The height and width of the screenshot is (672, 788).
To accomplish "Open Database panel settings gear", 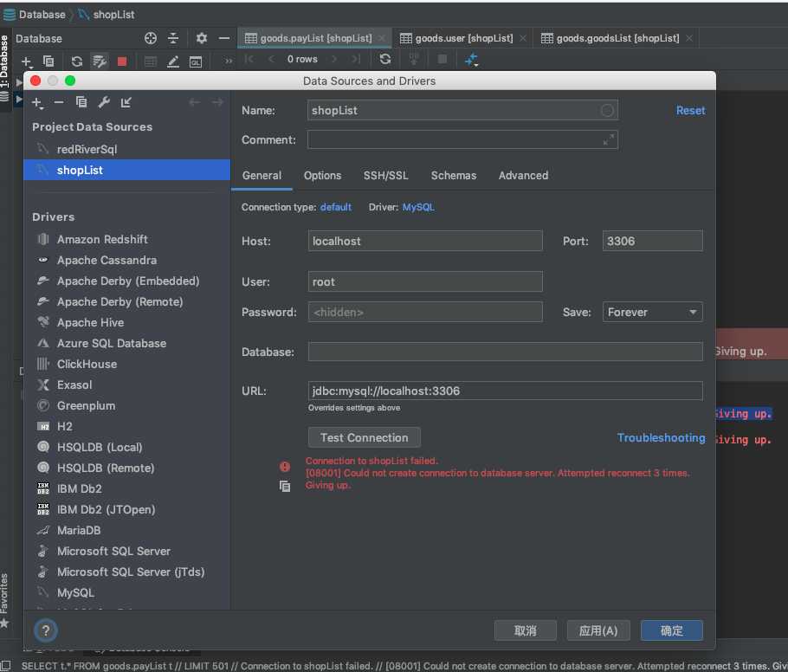I will pos(202,38).
